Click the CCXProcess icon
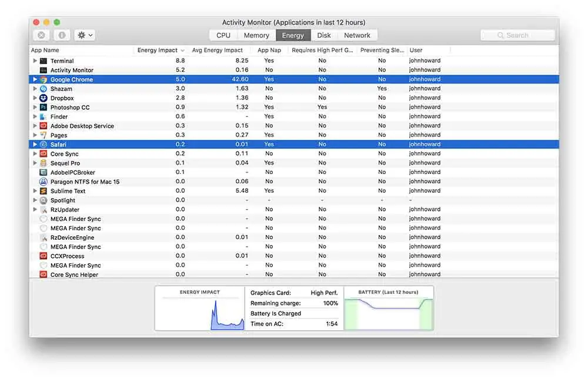Image resolution: width=588 pixels, height=379 pixels. (x=44, y=256)
